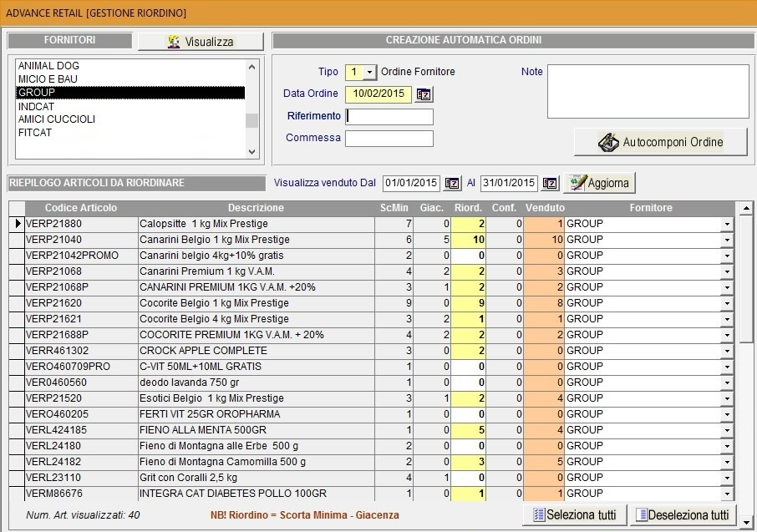
Task: Open calendar picker for Al date 31/01/2015
Action: (x=550, y=184)
